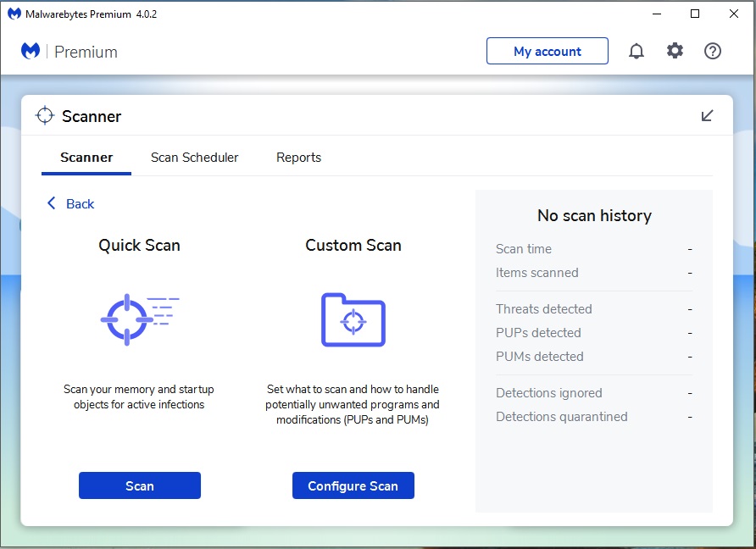
Task: Click the No scan history title
Action: pos(594,215)
